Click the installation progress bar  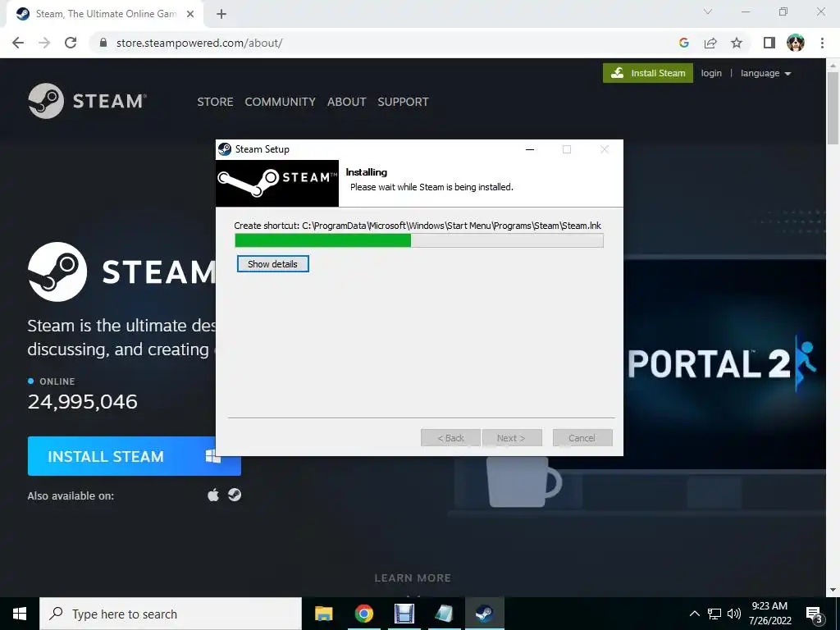419,240
